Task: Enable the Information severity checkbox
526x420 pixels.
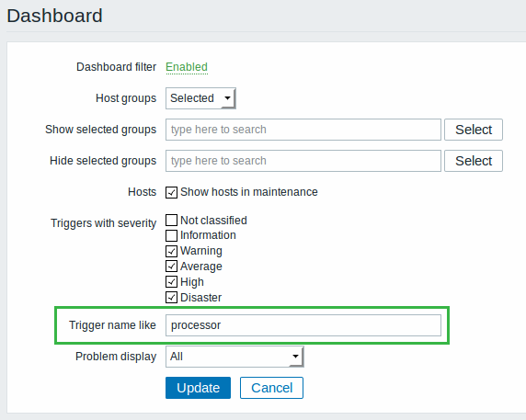Action: (x=171, y=235)
